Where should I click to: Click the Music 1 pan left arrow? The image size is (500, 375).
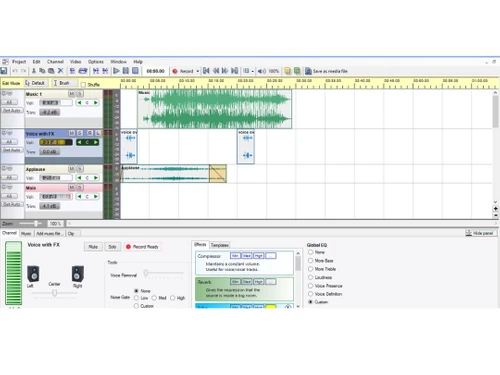(x=79, y=103)
